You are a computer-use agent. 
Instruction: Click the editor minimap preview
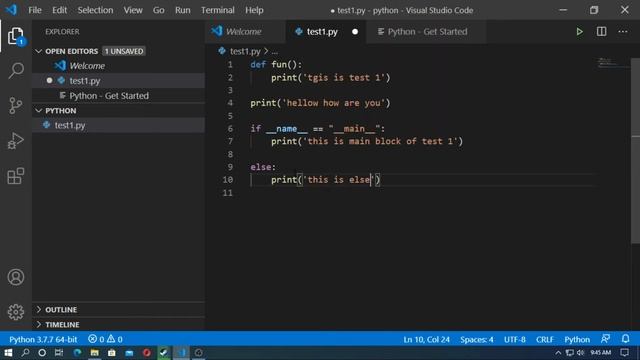pos(611,63)
